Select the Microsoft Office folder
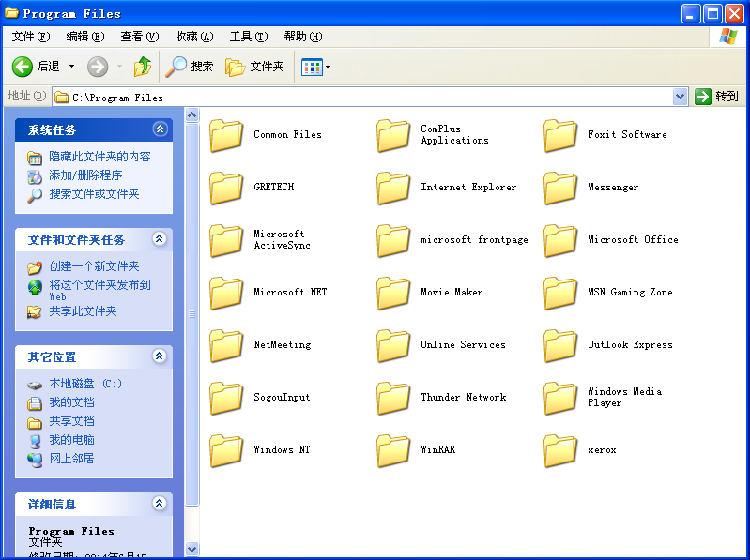This screenshot has height=560, width=750. coord(561,240)
